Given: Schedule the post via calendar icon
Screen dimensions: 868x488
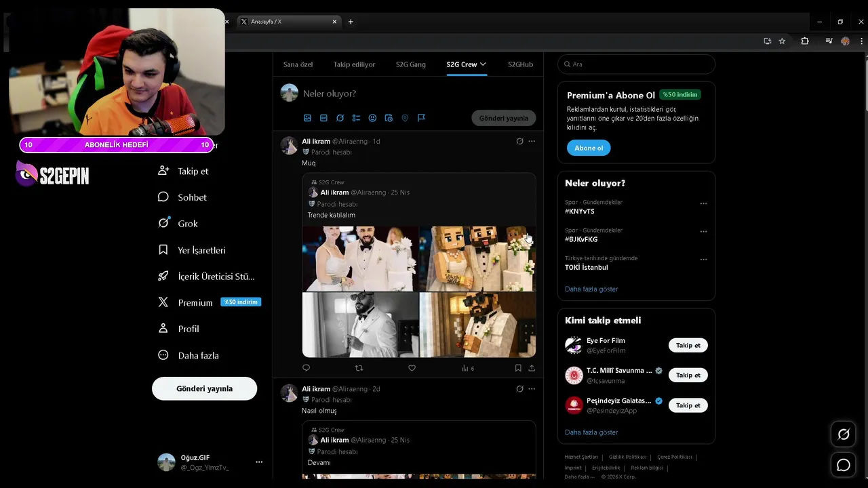Looking at the screenshot, I should (x=389, y=118).
